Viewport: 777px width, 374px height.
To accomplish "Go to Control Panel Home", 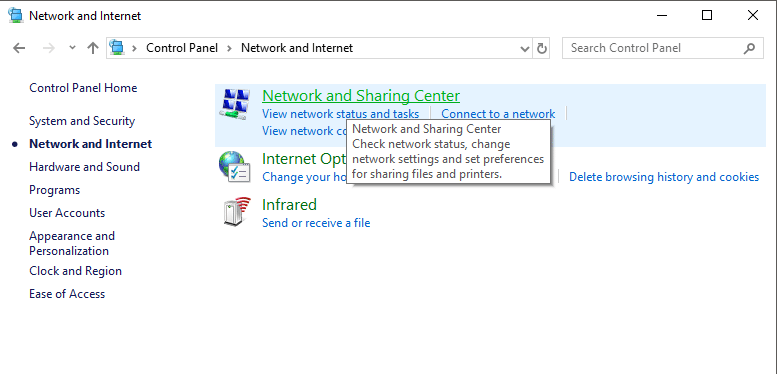I will click(83, 88).
